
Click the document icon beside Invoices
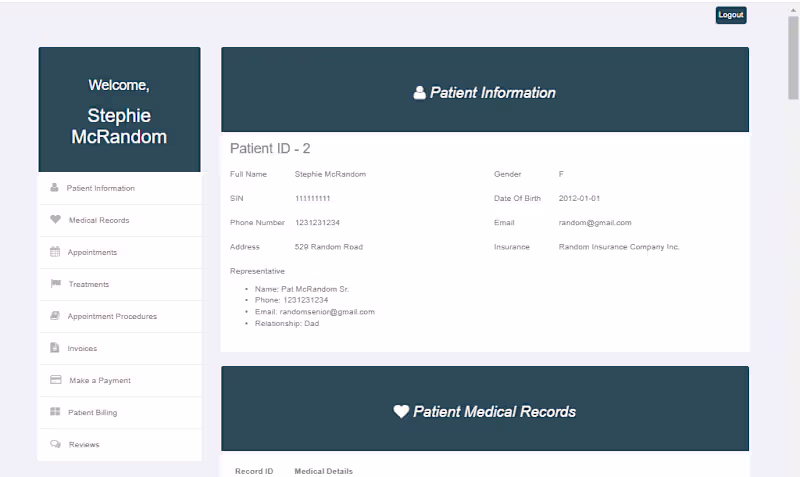55,348
